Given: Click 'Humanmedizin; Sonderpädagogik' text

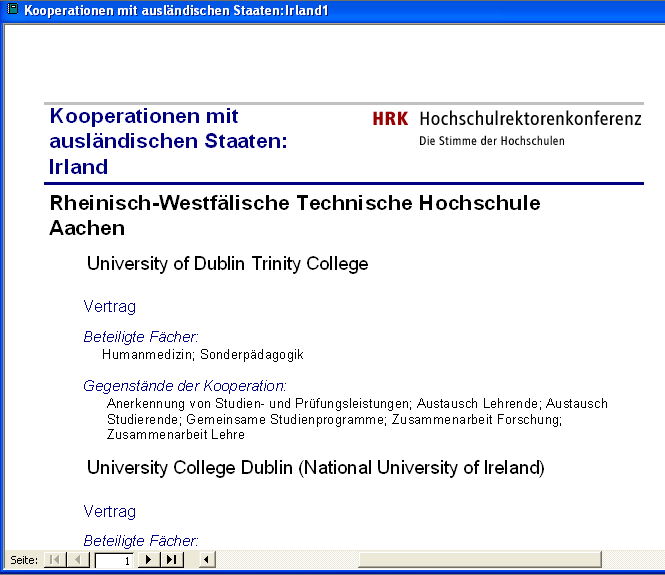Looking at the screenshot, I should pyautogui.click(x=203, y=354).
